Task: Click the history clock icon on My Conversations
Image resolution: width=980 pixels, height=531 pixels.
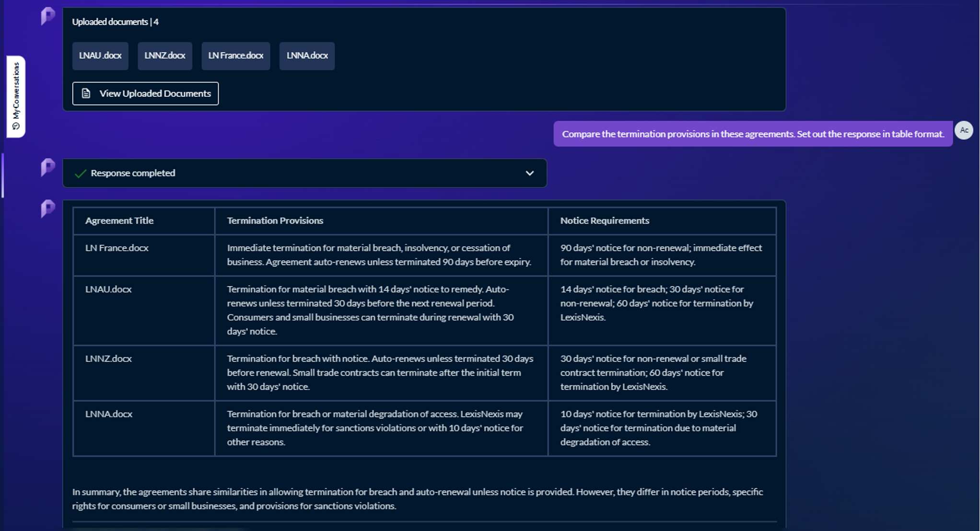Action: coord(16,126)
